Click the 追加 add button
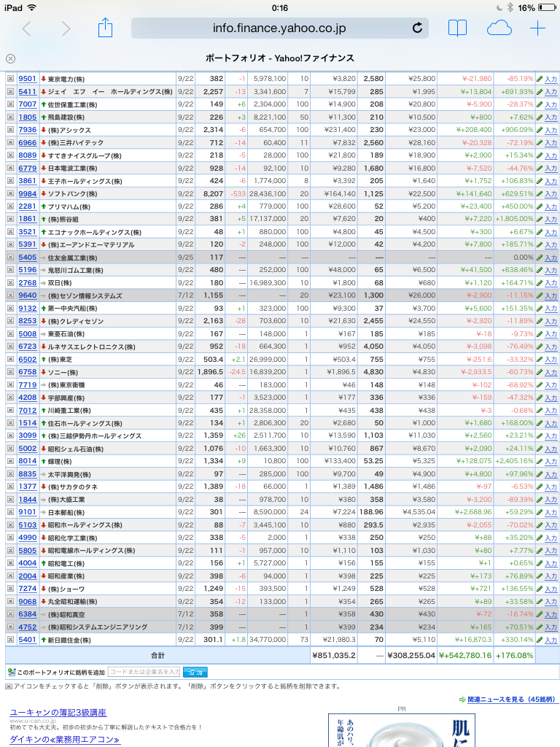 pos(195,672)
